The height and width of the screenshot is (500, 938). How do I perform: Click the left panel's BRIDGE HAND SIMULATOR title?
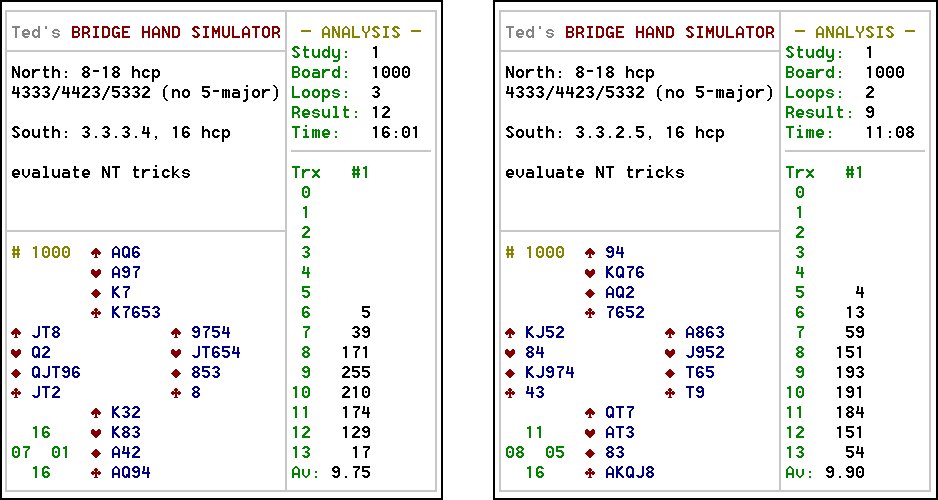click(x=176, y=33)
